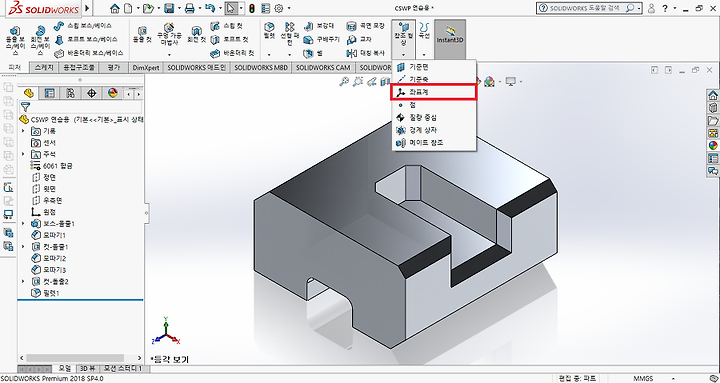The height and width of the screenshot is (383, 720).
Task: Expand the 컷-돌출1 feature node
Action: (x=23, y=247)
